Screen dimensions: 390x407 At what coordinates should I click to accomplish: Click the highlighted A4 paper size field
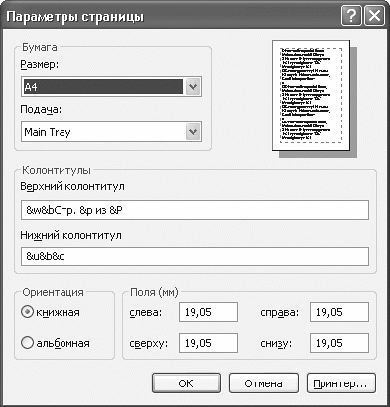(103, 87)
